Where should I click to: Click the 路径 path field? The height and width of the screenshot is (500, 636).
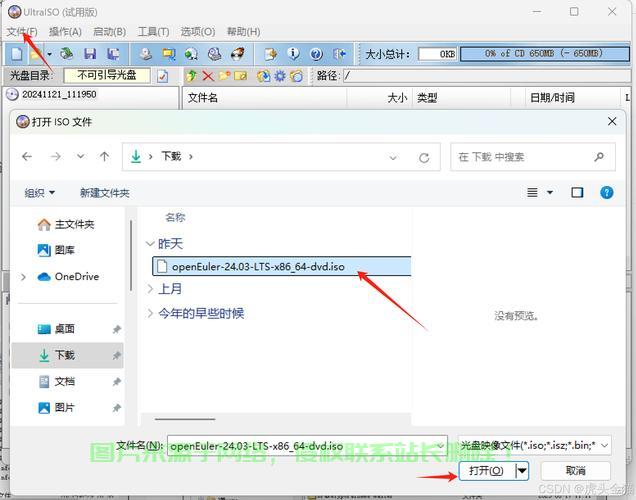click(x=486, y=76)
